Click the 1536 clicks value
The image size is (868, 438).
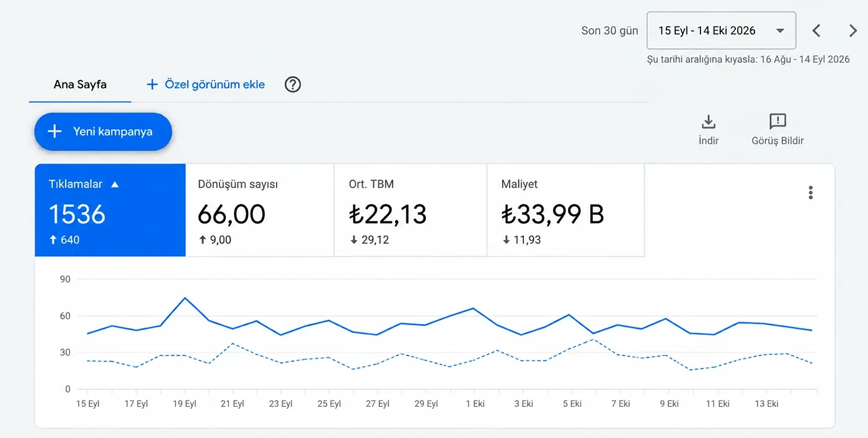tap(77, 214)
